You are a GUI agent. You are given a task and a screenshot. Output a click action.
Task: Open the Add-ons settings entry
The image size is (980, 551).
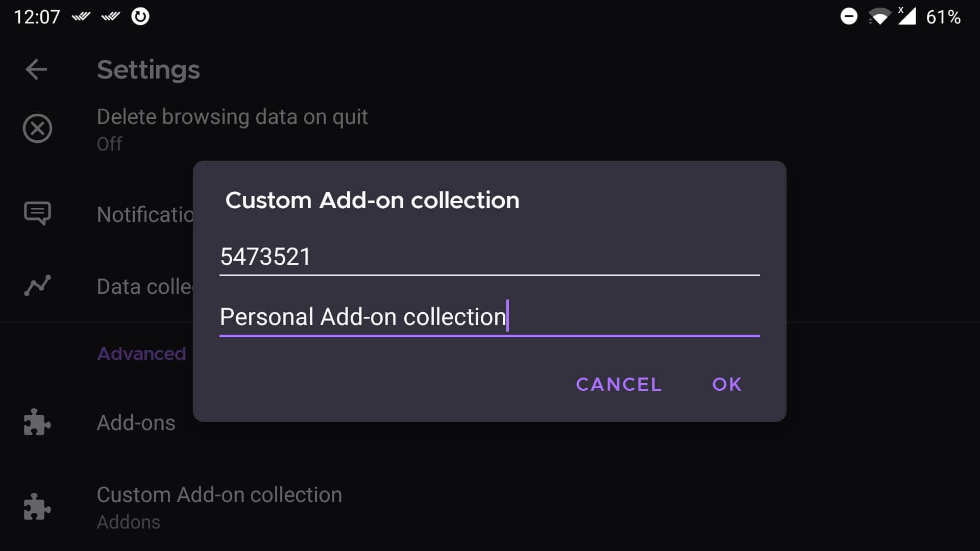[136, 423]
